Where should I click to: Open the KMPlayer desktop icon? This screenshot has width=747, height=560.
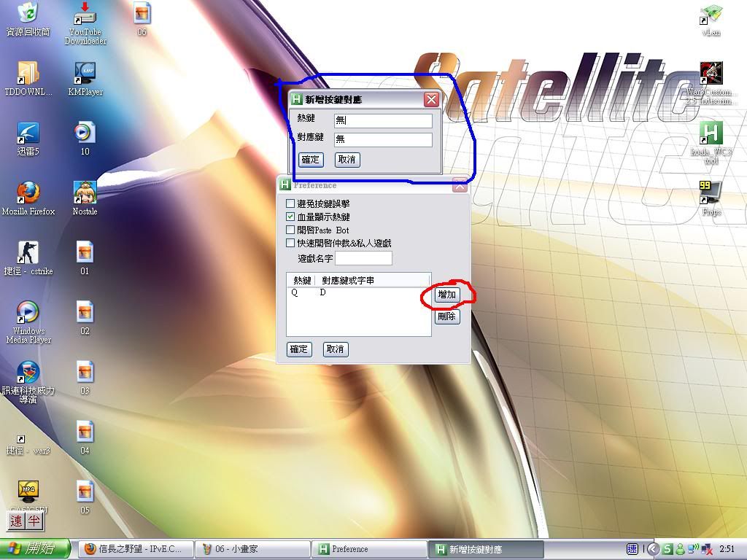click(x=85, y=73)
